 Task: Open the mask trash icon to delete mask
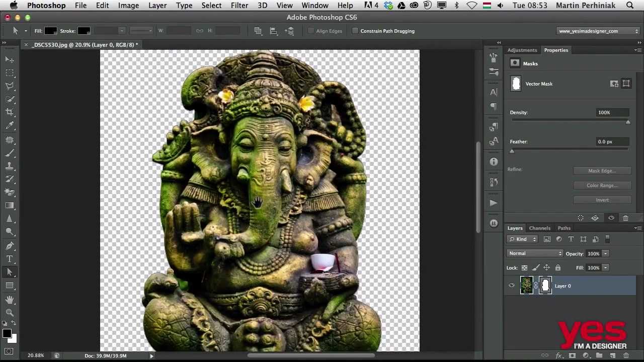click(x=625, y=218)
